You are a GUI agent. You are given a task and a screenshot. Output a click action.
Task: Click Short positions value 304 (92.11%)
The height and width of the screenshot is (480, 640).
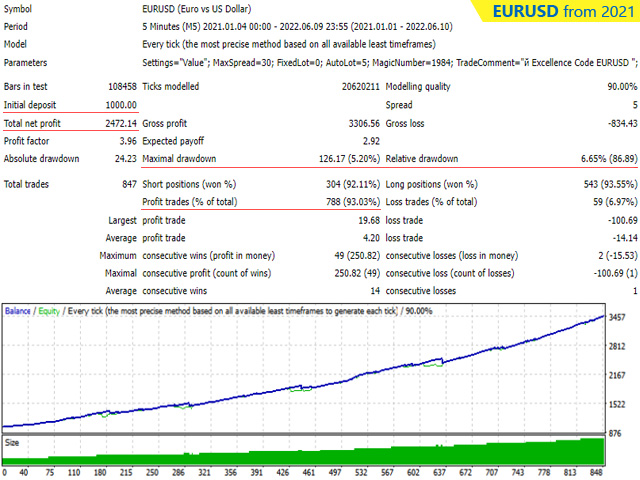353,184
